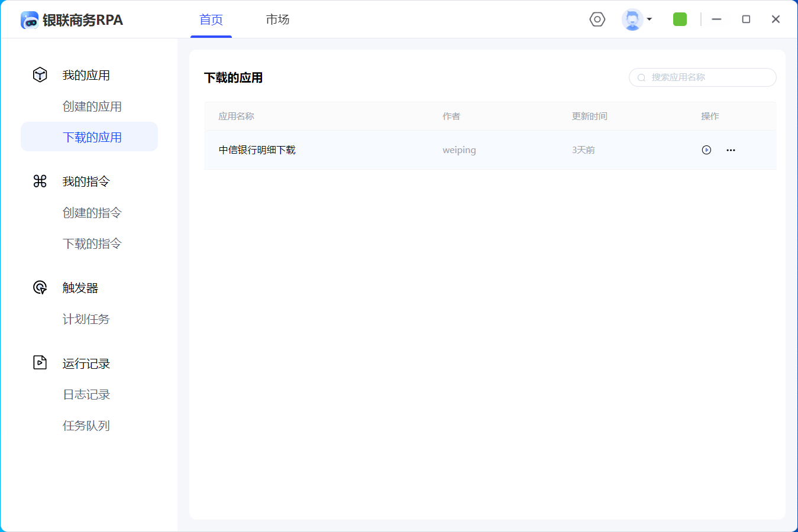Click the hexagon settings icon
Screen dimensions: 798x532
597,20
